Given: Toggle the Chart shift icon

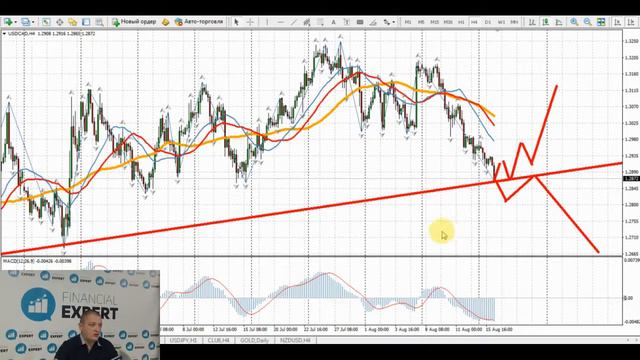Looking at the screenshot, I should pyautogui.click(x=631, y=22).
